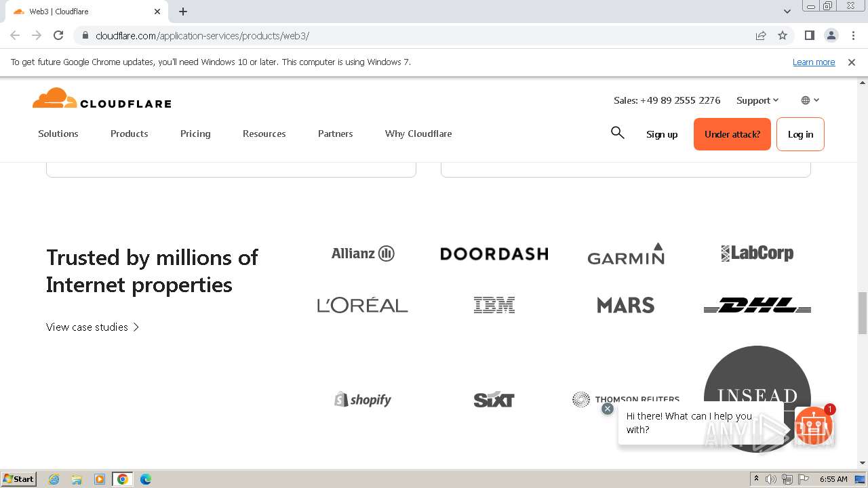Click the Garmin logo
This screenshot has height=488, width=868.
[x=626, y=253]
